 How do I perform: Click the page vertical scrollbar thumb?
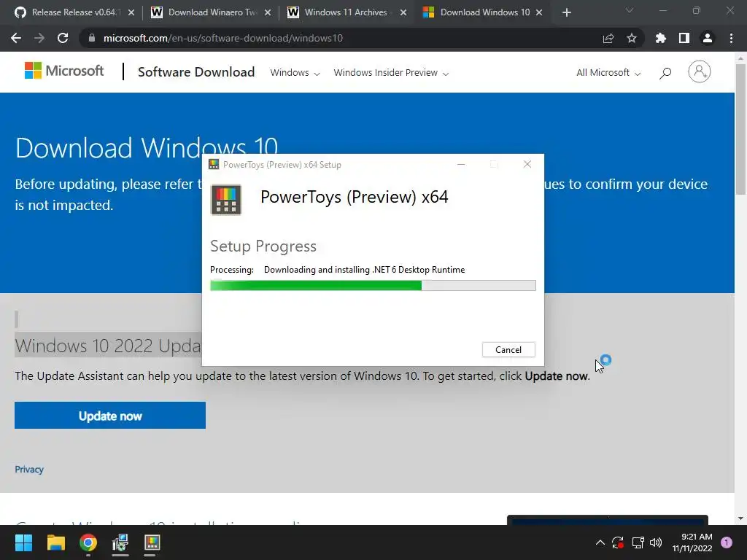tap(740, 128)
